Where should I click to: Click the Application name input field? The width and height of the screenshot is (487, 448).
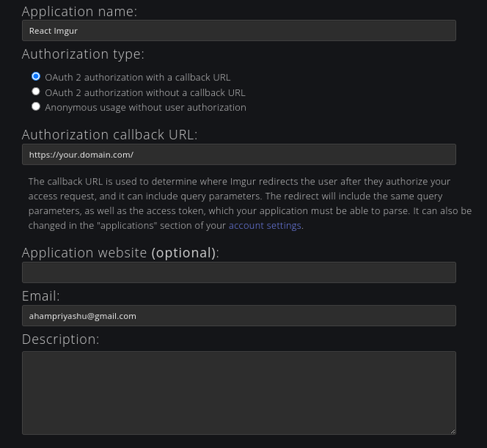tap(238, 30)
